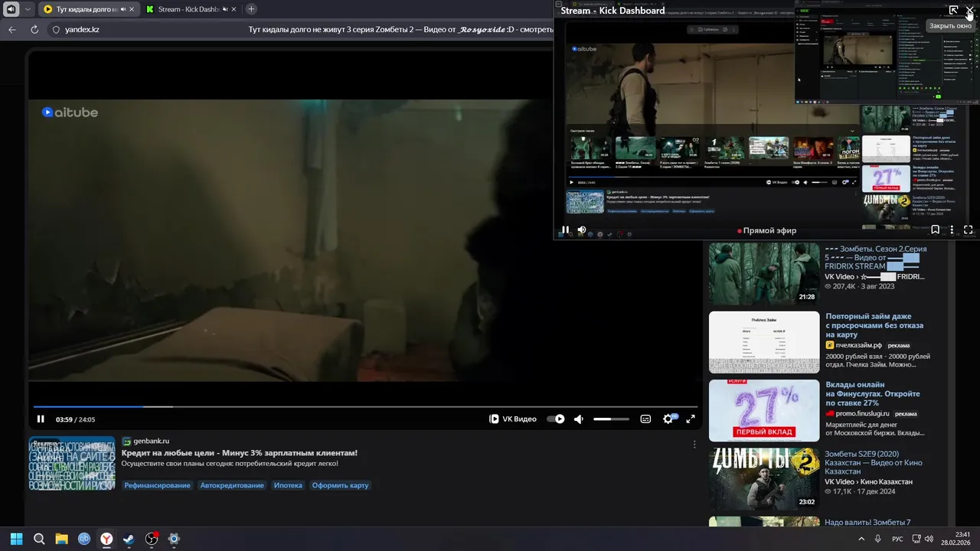The image size is (980, 551).
Task: Mute the main video volume speaker icon
Action: (579, 419)
